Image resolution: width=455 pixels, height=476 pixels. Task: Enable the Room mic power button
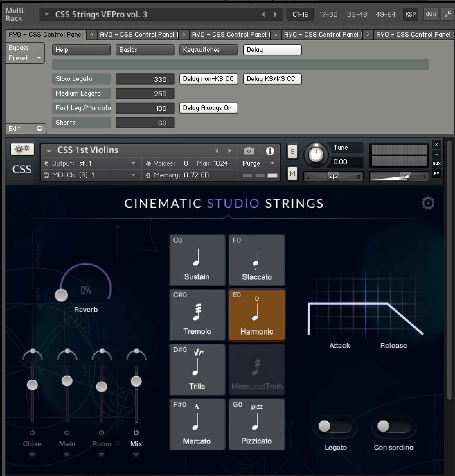click(101, 433)
